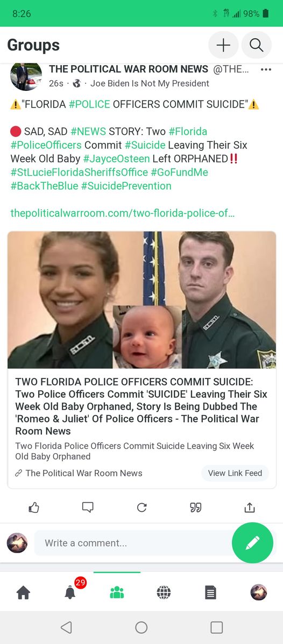
Task: Open thepoliticalwarroom.com article link
Action: click(x=123, y=213)
